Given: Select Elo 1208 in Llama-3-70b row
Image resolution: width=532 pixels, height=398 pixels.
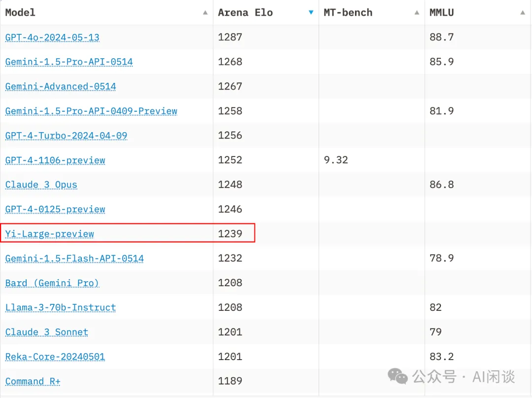Looking at the screenshot, I should pos(230,307).
